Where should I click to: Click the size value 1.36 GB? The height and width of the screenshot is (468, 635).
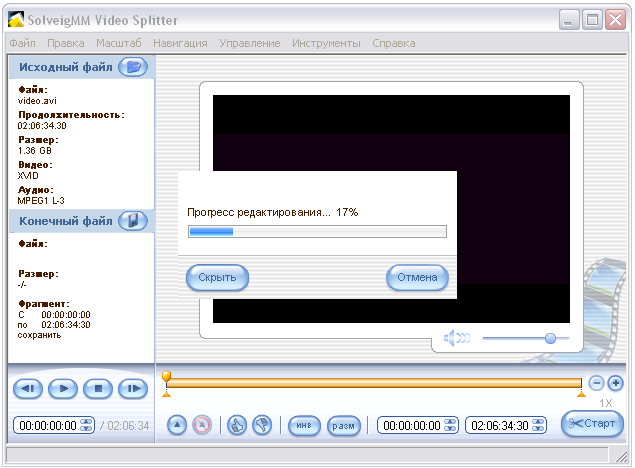[x=34, y=151]
